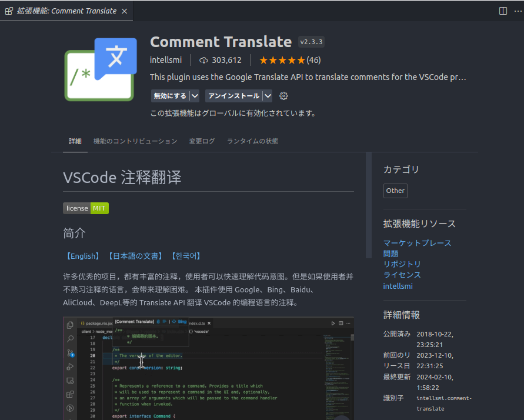The width and height of the screenshot is (524, 420).
Task: Click the intellsmi publisher name
Action: pyautogui.click(x=166, y=60)
